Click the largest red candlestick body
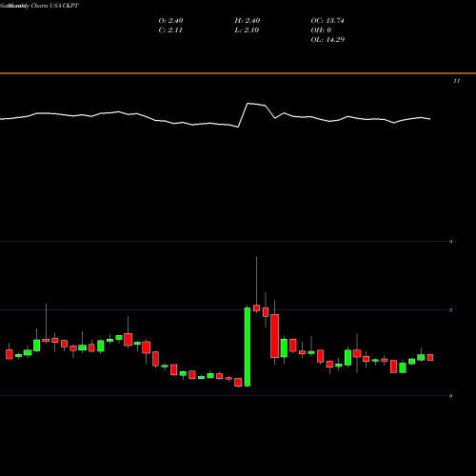Image resolution: width=476 pixels, height=476 pixels. 274,336
